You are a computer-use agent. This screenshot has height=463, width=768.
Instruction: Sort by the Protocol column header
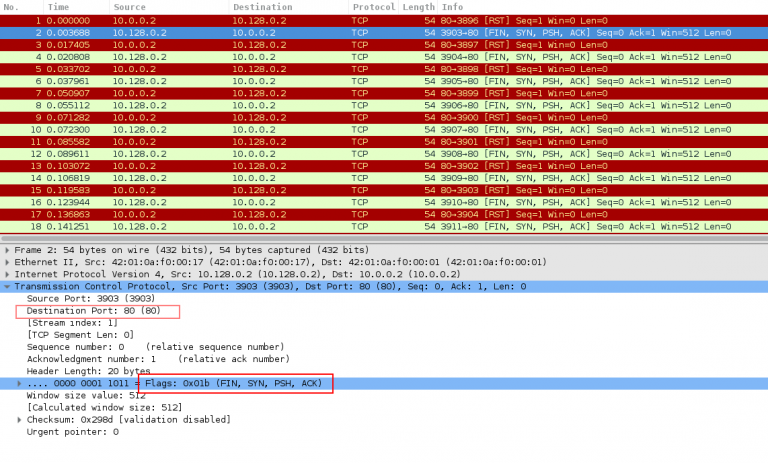[x=373, y=7]
